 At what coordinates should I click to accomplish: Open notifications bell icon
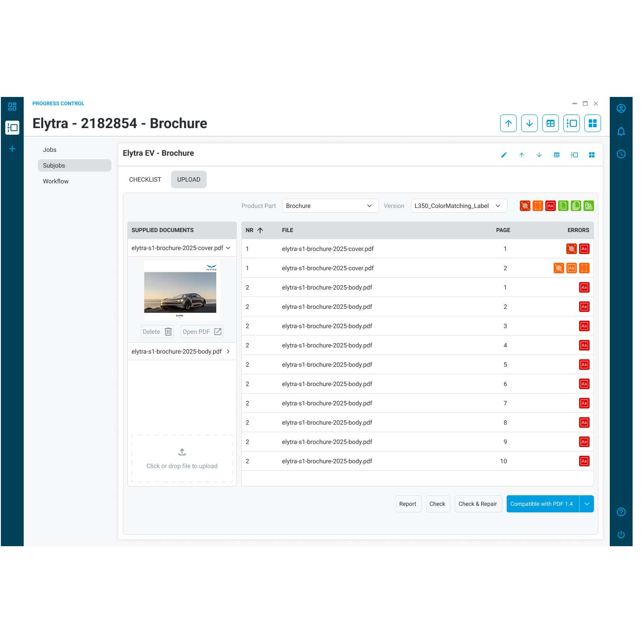pos(621,131)
